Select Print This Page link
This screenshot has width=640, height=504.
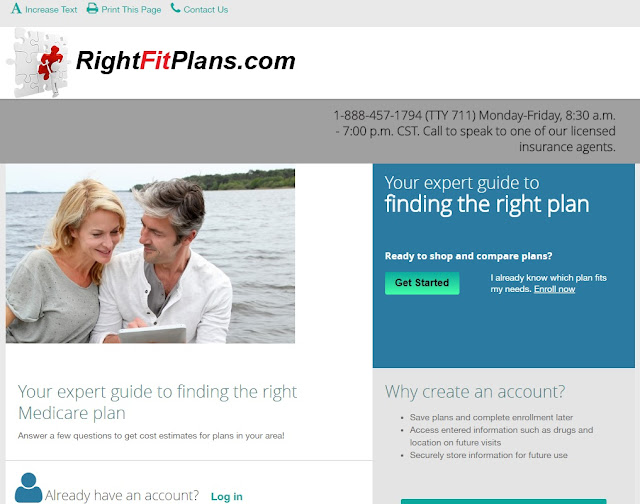(131, 9)
